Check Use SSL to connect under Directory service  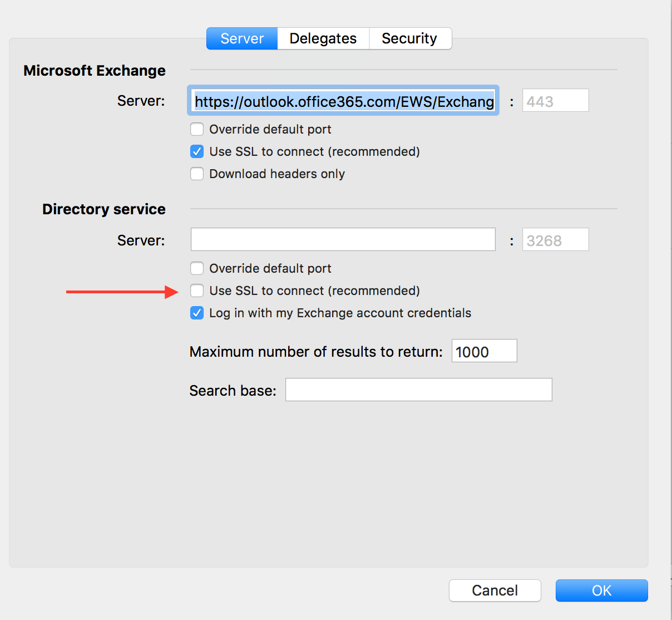coord(197,291)
